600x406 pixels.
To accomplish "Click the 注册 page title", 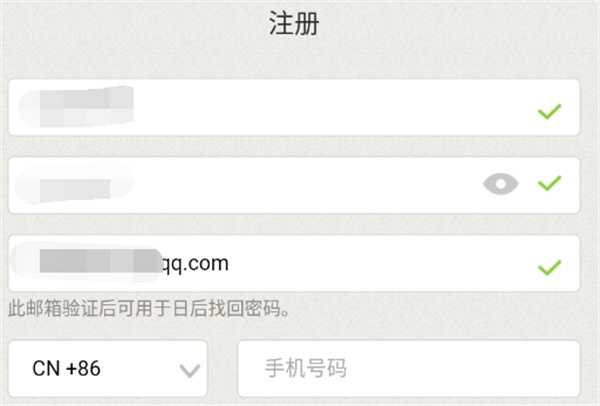I will (x=294, y=23).
